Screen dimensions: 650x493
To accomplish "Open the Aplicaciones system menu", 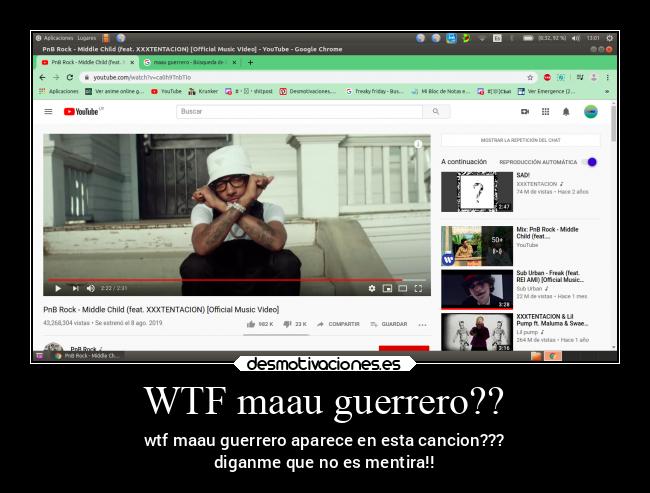I will click(55, 38).
